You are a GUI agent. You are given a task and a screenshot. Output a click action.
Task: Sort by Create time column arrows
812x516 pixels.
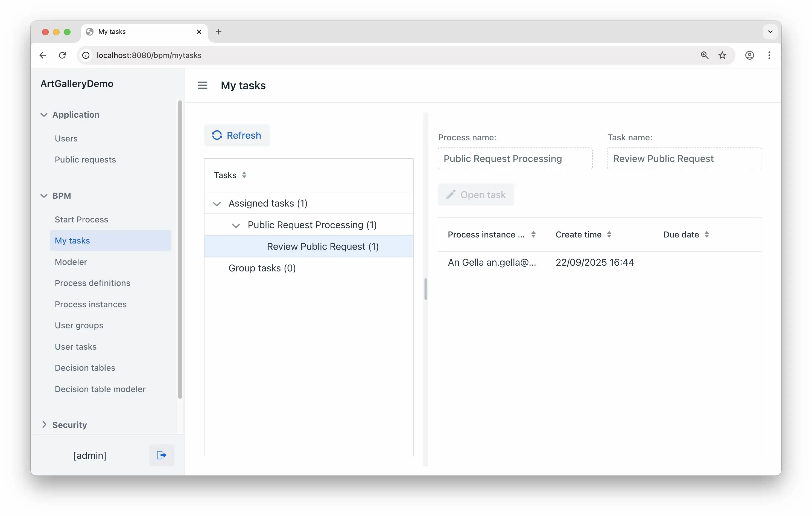(x=609, y=234)
